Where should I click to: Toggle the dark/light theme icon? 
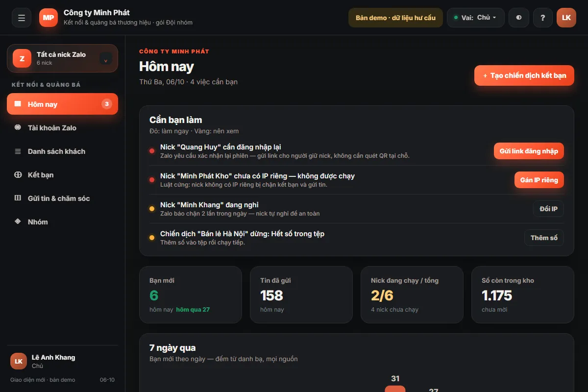click(518, 18)
